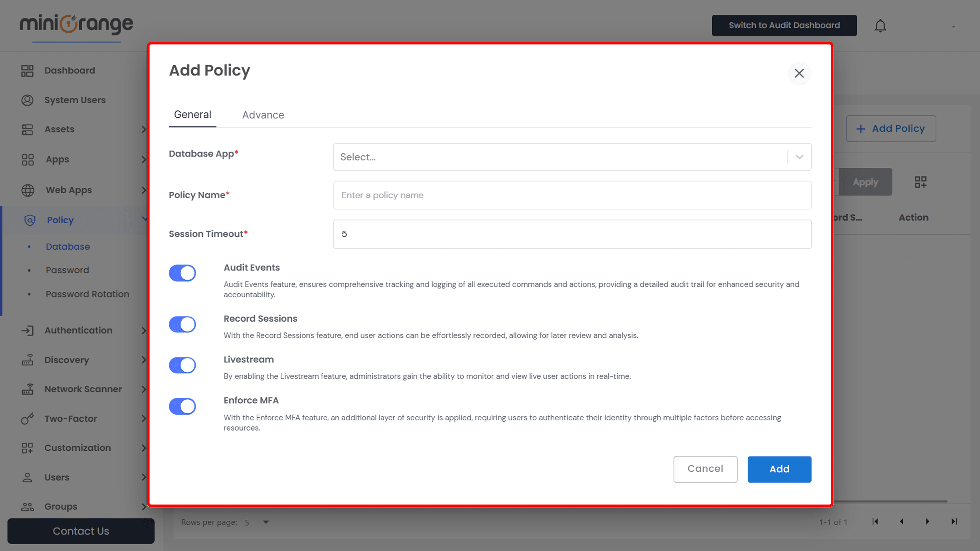
Task: Click Cancel in the Add Policy dialog
Action: (705, 469)
